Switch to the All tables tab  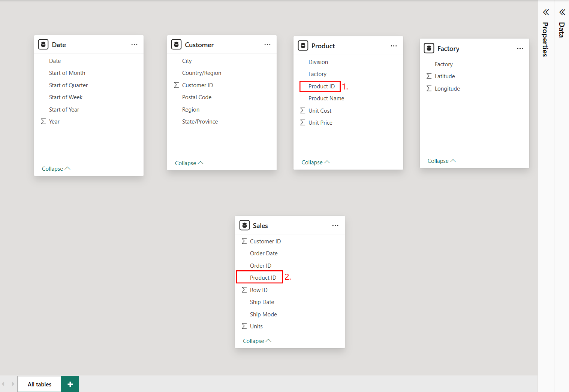(39, 384)
